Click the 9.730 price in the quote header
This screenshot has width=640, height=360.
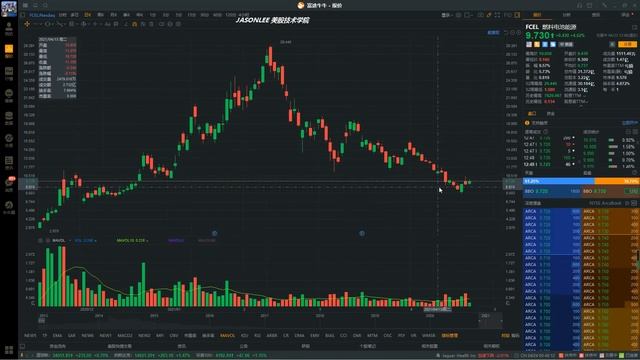point(538,36)
